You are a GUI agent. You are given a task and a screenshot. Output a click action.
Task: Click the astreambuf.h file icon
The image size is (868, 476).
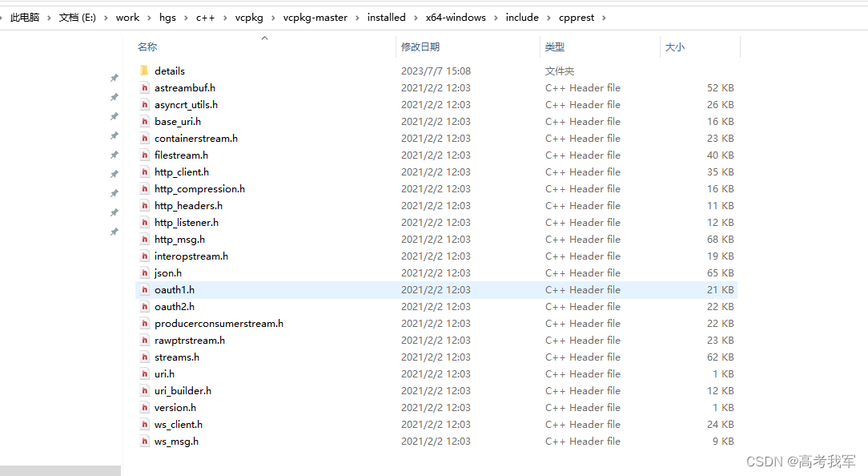144,87
